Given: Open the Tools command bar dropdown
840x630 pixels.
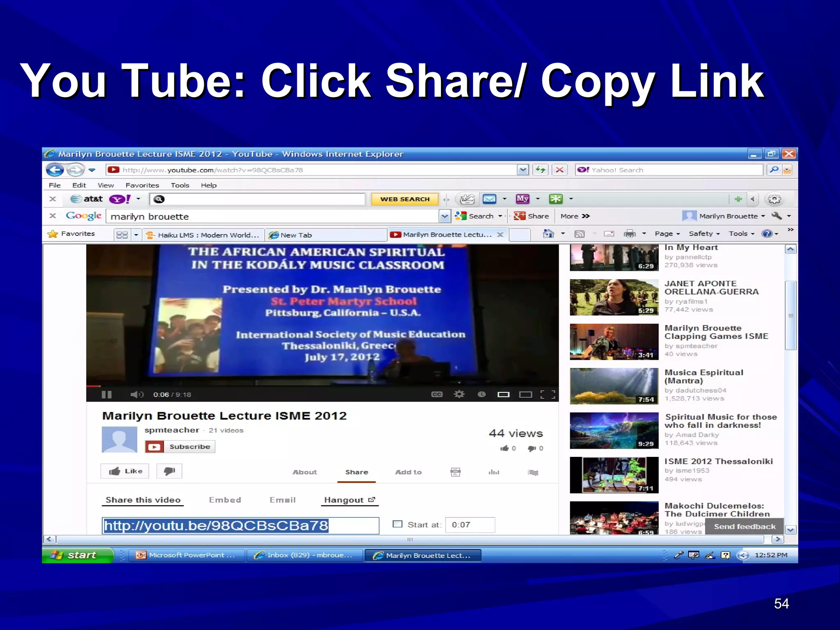Looking at the screenshot, I should [x=741, y=234].
